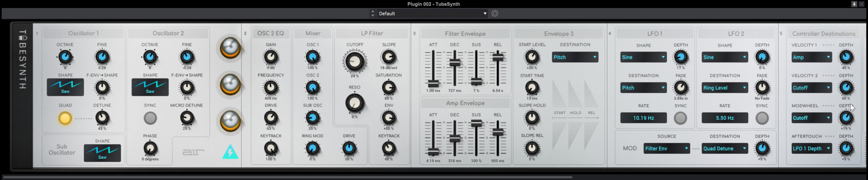The height and width of the screenshot is (180, 868).
Task: Open Modwheel Cutoff destination dropdown
Action: pyautogui.click(x=812, y=118)
